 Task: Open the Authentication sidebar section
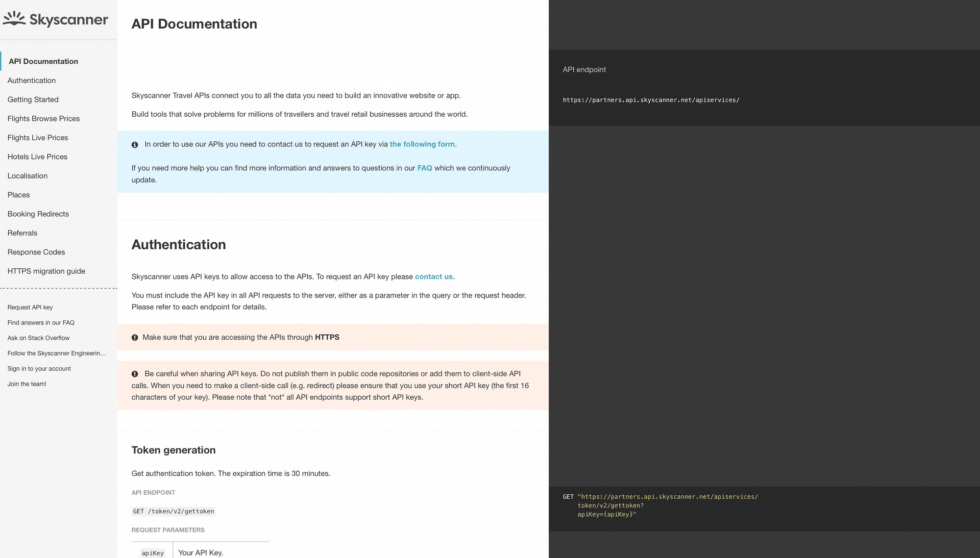point(31,80)
